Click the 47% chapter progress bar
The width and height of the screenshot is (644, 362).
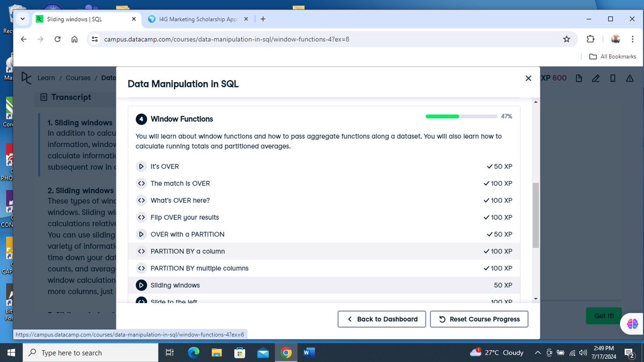[x=461, y=116]
